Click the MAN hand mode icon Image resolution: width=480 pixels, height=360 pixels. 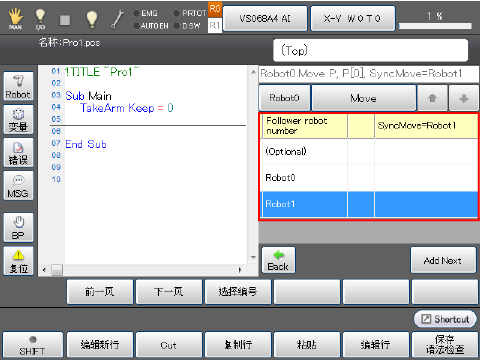[15, 18]
